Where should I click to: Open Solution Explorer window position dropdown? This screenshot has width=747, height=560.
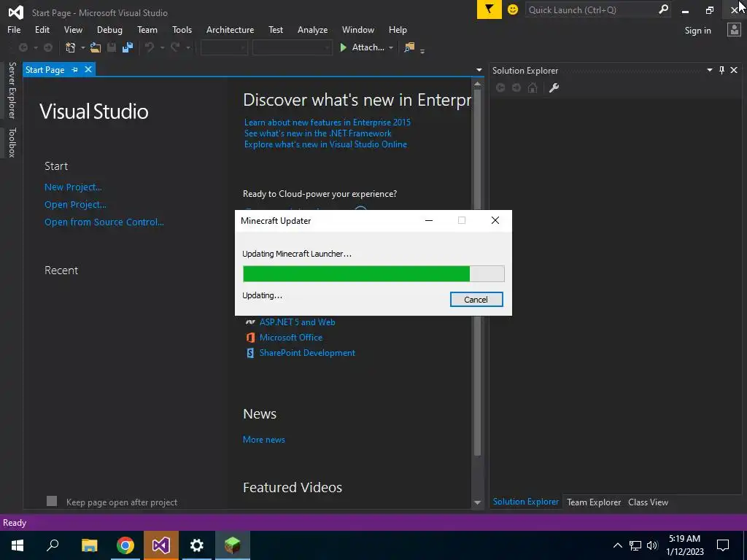709,70
